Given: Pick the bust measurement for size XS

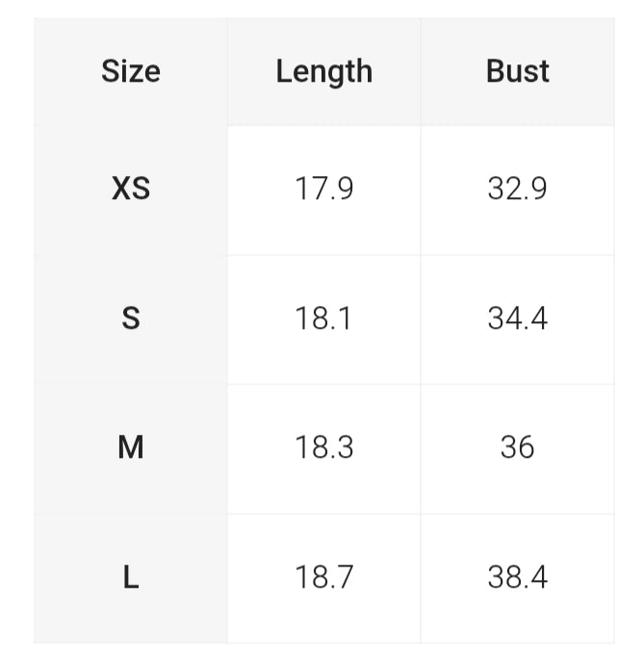Looking at the screenshot, I should (x=517, y=189).
